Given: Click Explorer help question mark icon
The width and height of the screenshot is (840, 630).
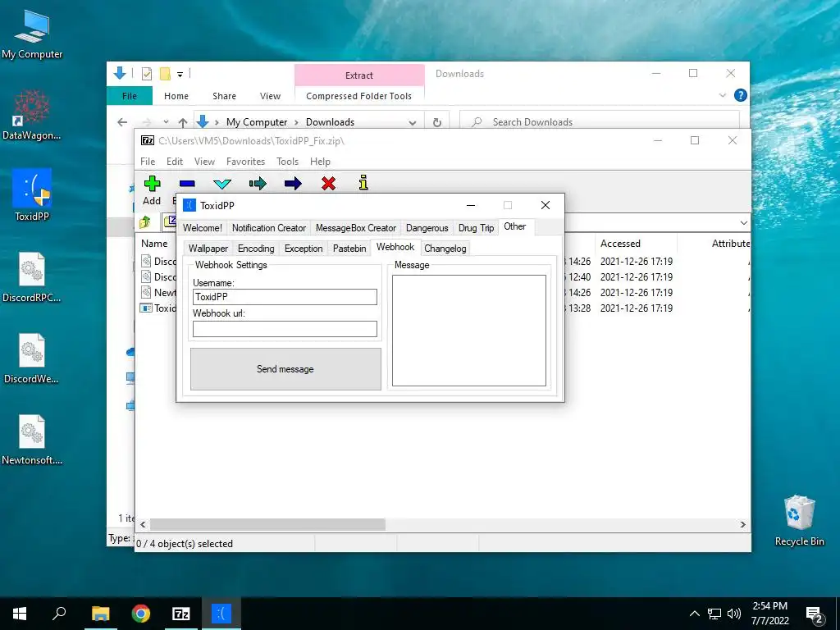Looking at the screenshot, I should click(741, 95).
